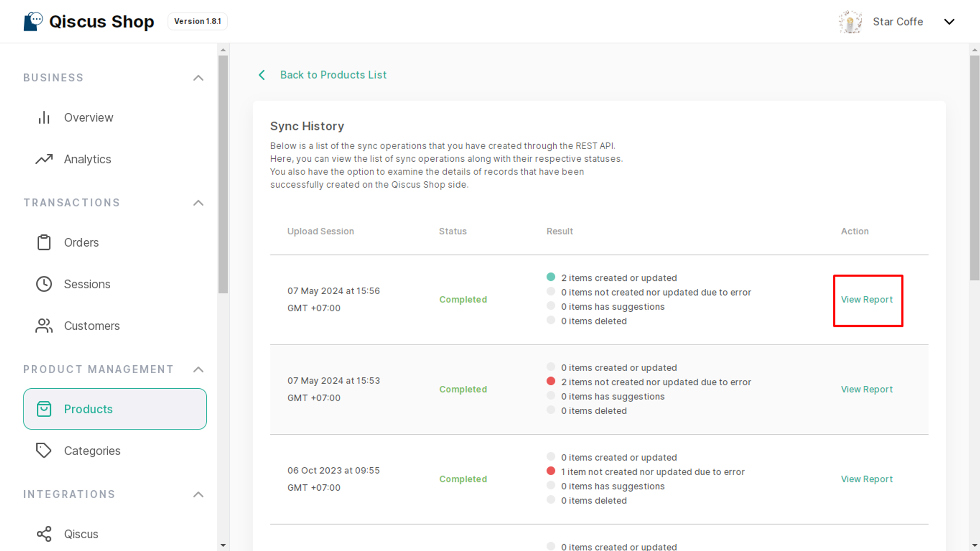The height and width of the screenshot is (551, 980).
Task: Click the Orders clipboard icon
Action: click(44, 242)
